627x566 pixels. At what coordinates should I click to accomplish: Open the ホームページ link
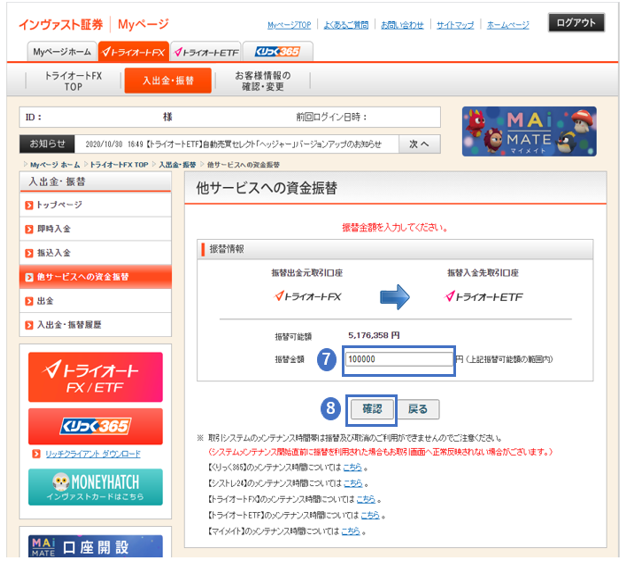tap(508, 25)
